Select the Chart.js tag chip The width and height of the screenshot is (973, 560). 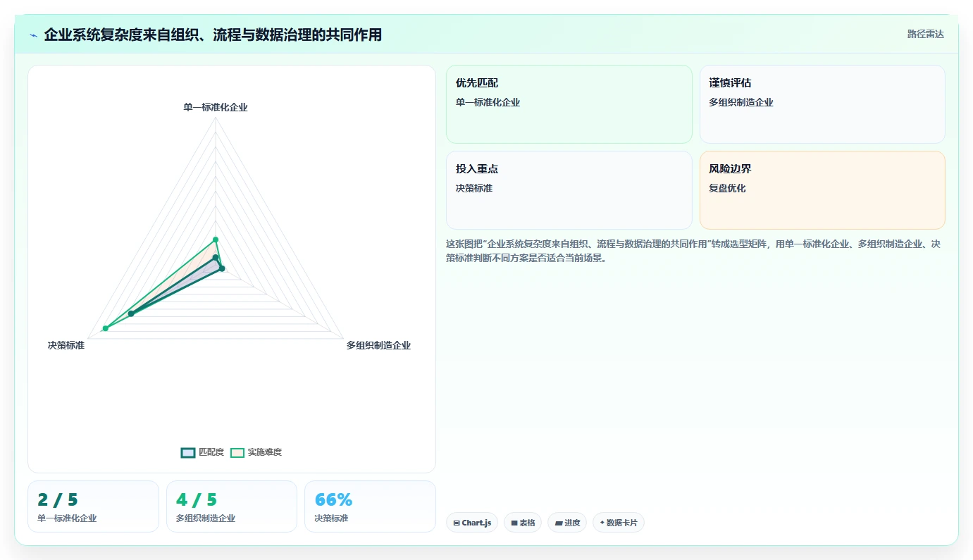click(x=472, y=523)
